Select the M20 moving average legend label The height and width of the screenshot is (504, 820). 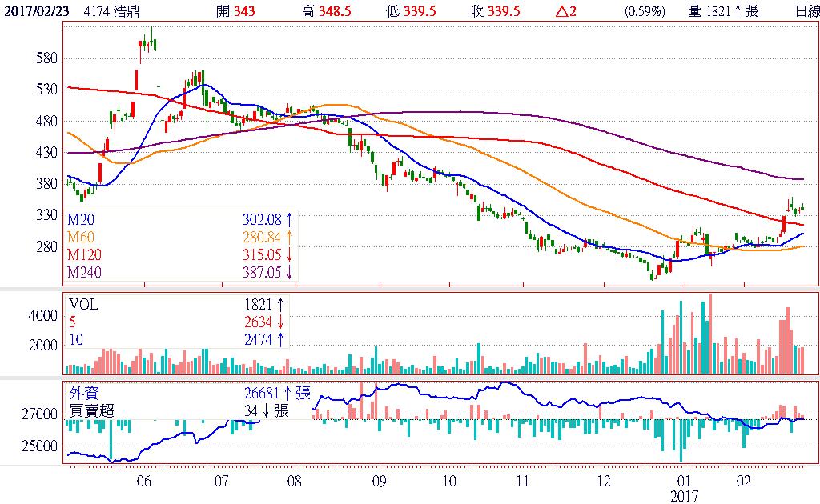coord(81,218)
